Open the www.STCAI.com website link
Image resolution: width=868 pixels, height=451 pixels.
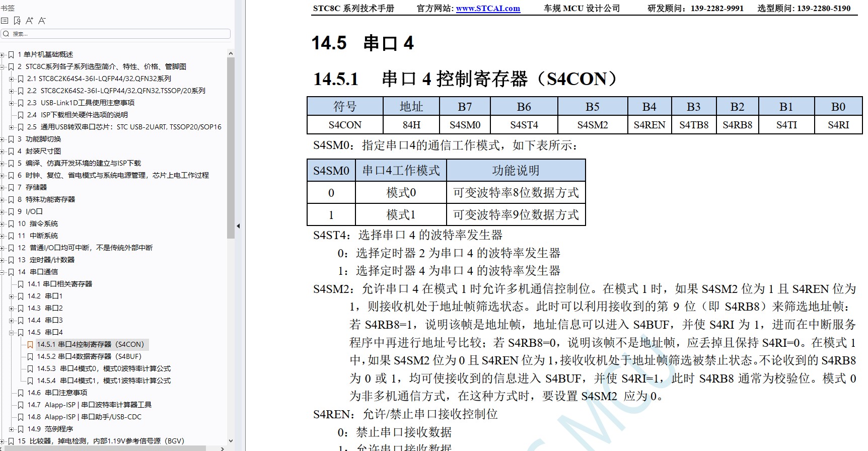pyautogui.click(x=488, y=9)
